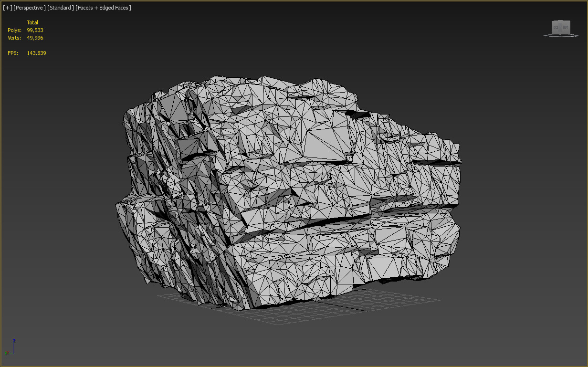The height and width of the screenshot is (367, 588).
Task: Click the lower-left corner of the ViewCube
Action: click(552, 33)
